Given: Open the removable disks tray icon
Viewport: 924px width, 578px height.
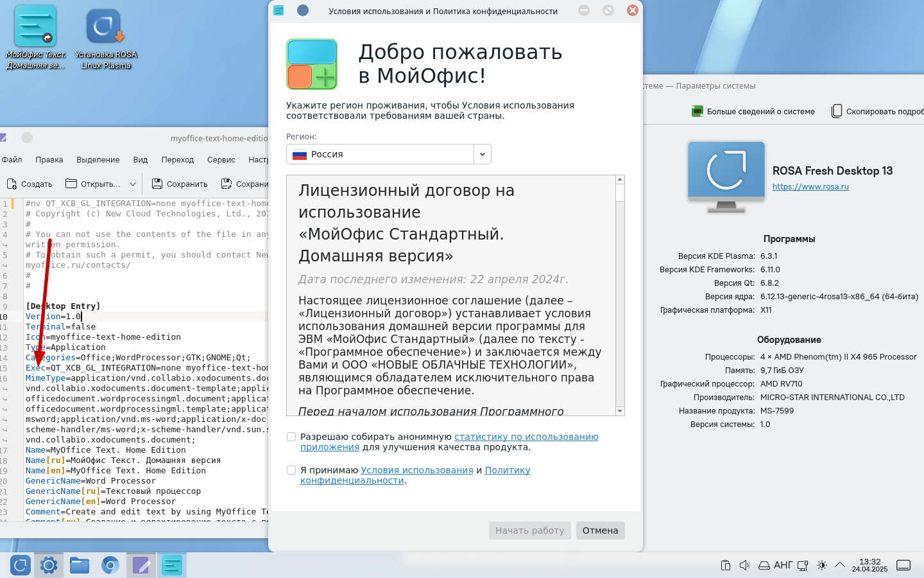Looking at the screenshot, I should click(764, 565).
